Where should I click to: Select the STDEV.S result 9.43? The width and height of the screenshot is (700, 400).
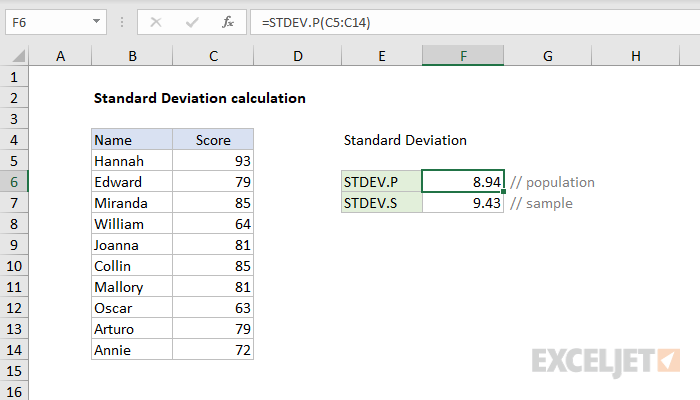click(x=463, y=203)
